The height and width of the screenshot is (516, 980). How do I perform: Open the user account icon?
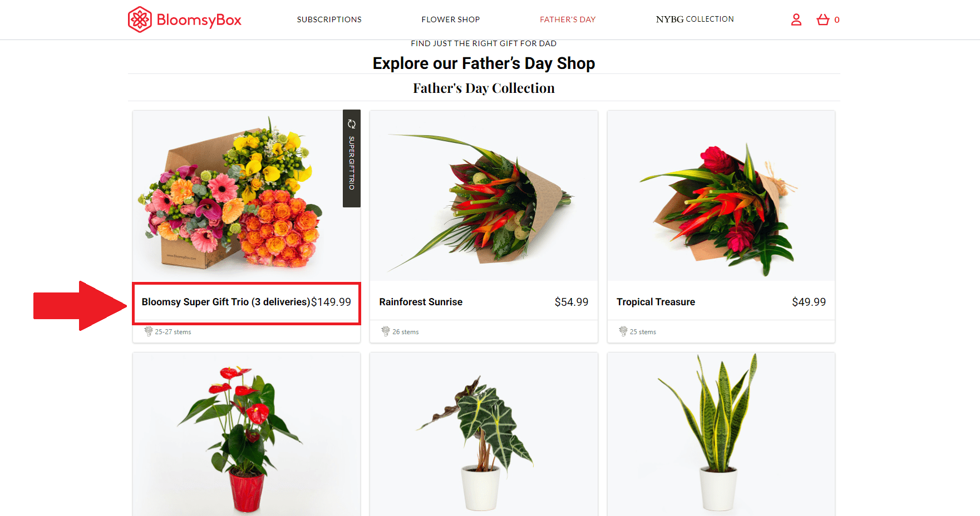click(x=796, y=20)
